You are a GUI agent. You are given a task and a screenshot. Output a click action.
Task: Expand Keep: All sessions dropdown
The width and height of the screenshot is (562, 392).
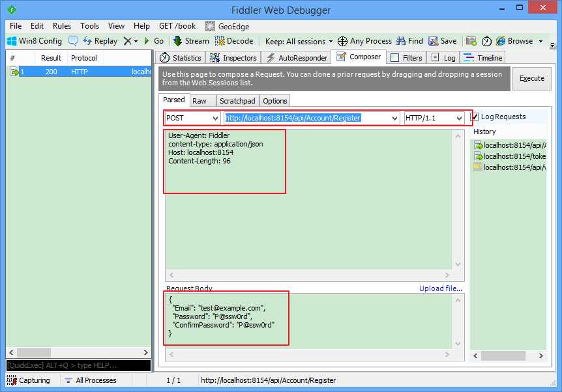click(299, 42)
